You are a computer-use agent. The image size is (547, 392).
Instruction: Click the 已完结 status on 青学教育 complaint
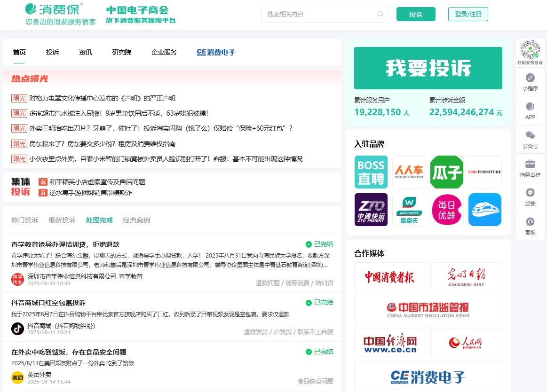click(x=319, y=244)
